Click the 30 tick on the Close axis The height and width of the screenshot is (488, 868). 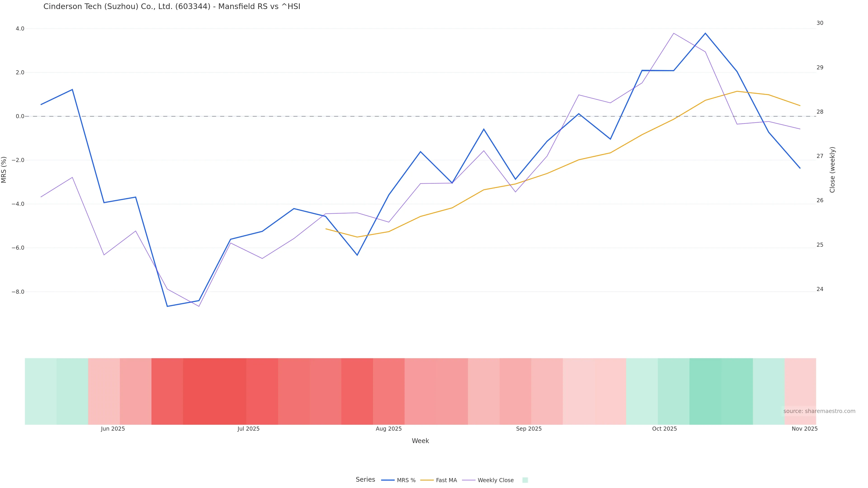point(820,23)
